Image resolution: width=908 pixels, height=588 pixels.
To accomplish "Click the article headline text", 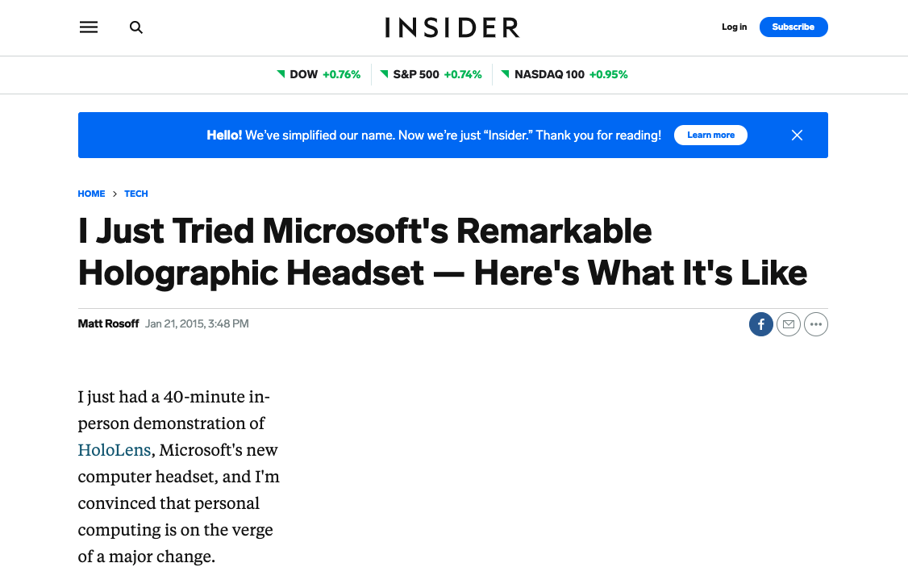I will [443, 252].
